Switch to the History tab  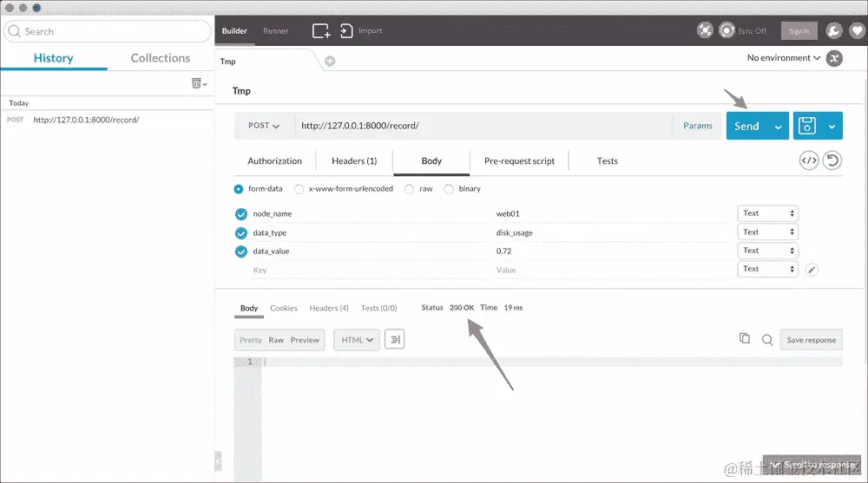coord(53,58)
